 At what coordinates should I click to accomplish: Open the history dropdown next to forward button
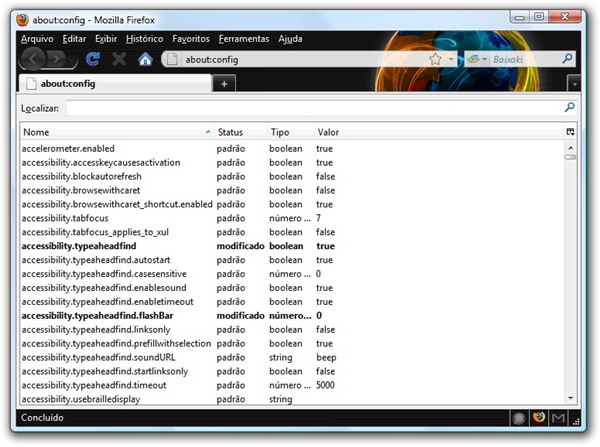(71, 60)
